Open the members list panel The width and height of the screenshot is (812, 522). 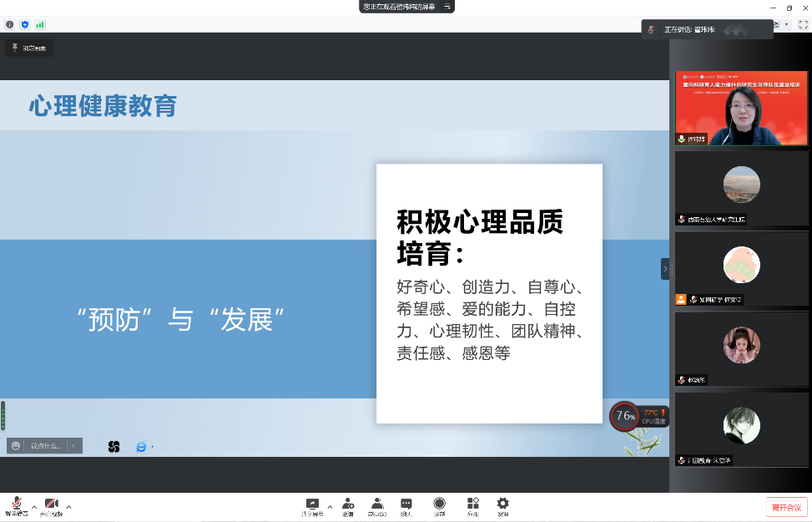coord(377,504)
